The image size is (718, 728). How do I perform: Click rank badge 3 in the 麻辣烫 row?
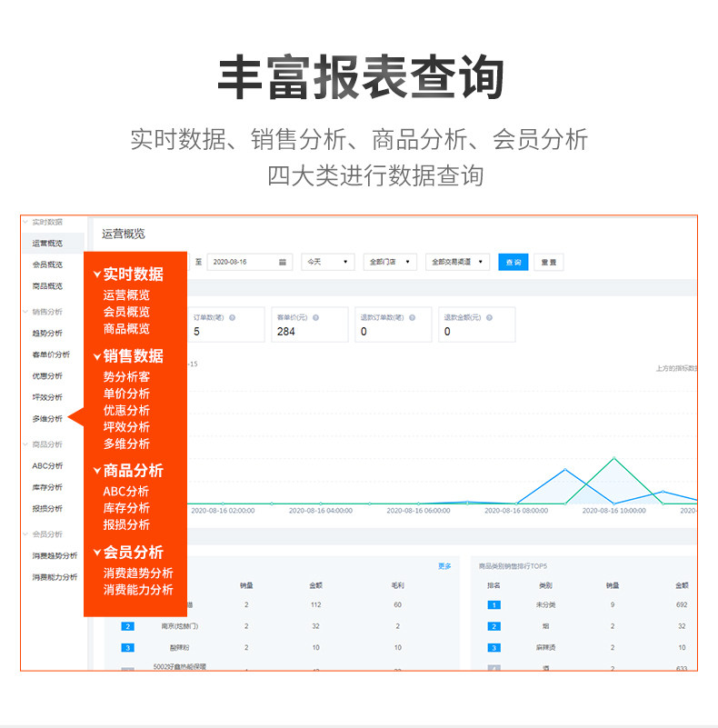494,648
